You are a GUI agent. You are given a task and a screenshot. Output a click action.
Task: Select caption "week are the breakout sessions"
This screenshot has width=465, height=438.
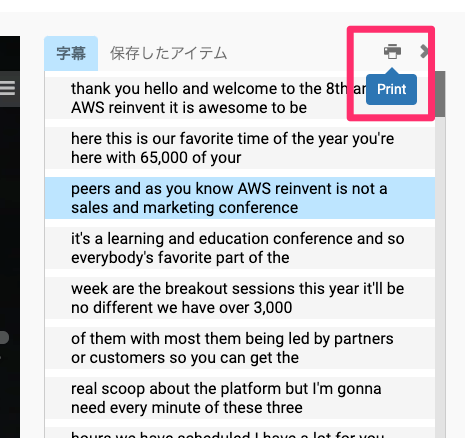[x=240, y=298]
